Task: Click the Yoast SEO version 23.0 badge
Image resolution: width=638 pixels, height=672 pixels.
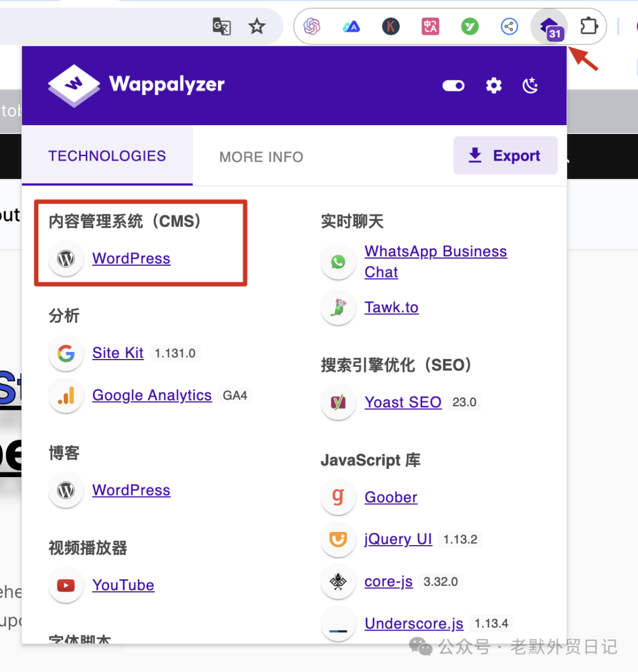Action: coord(464,402)
